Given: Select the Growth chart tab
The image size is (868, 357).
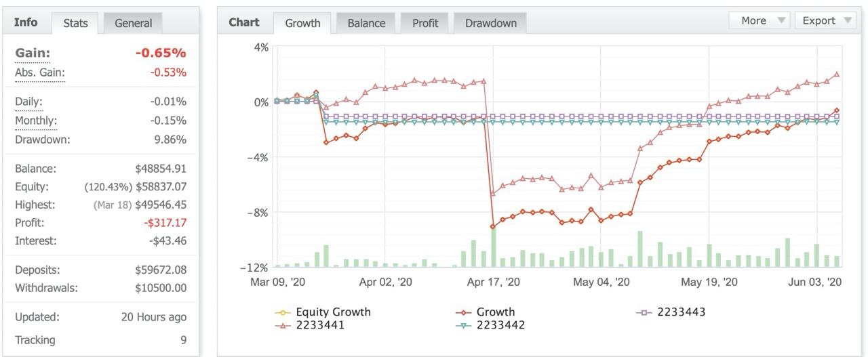Looking at the screenshot, I should pyautogui.click(x=302, y=23).
